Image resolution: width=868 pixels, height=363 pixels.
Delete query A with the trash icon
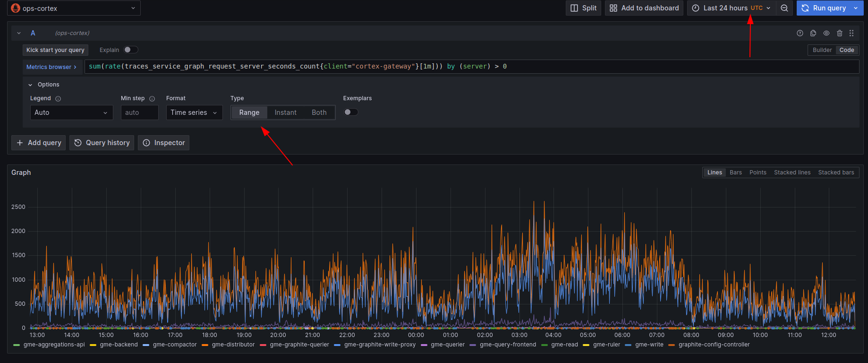(840, 33)
